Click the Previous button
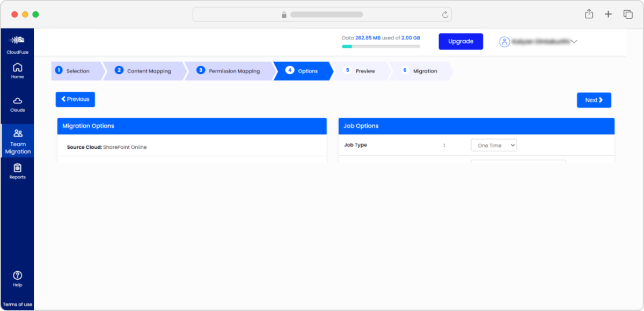The image size is (644, 311). point(75,99)
